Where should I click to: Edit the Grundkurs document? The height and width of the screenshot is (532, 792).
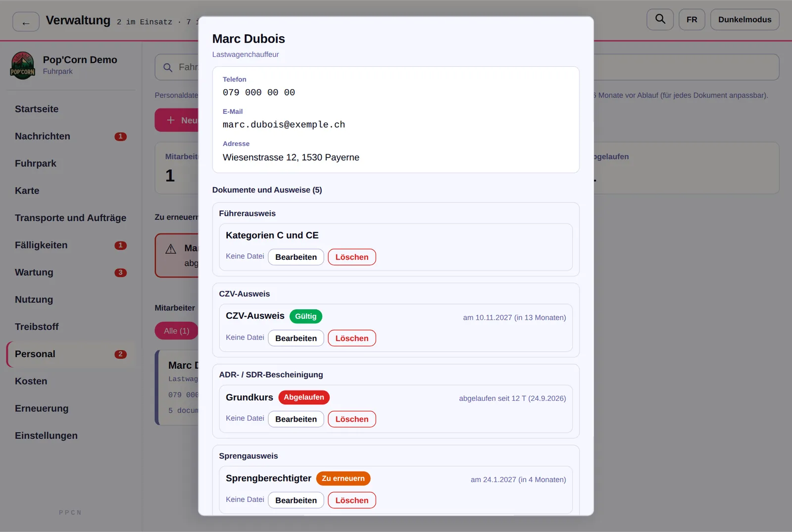[x=296, y=419]
